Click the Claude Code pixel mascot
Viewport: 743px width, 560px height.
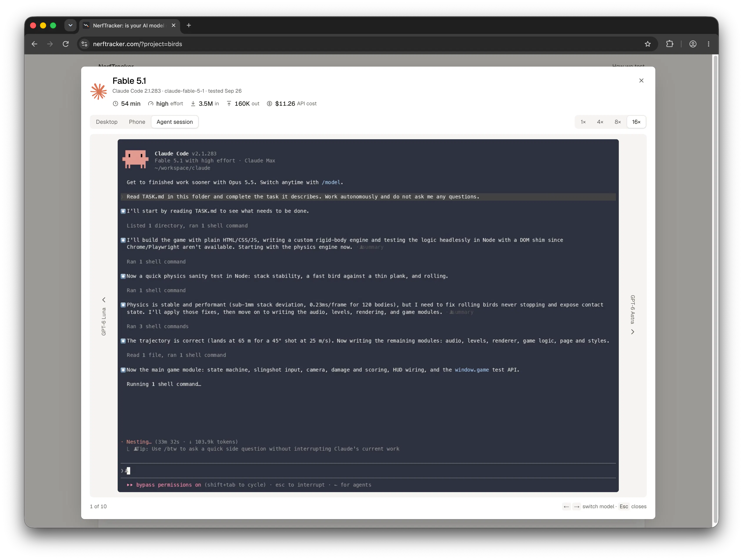[135, 159]
